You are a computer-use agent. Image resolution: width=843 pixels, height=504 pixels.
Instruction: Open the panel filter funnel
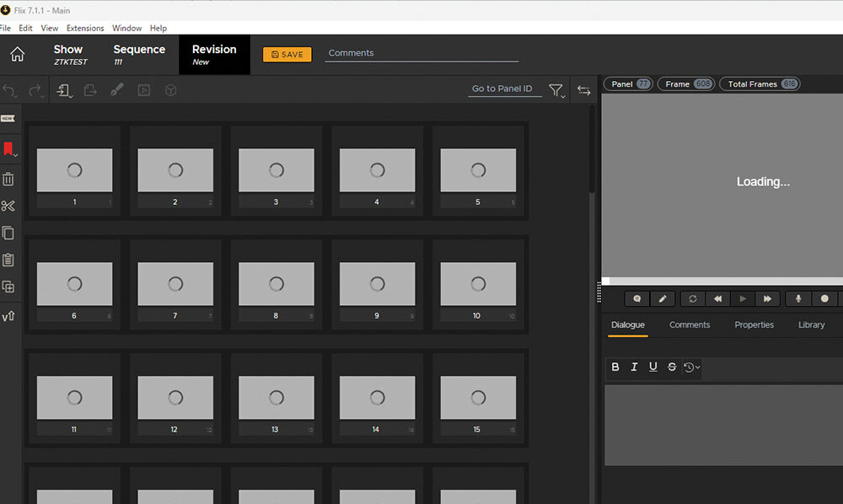pyautogui.click(x=556, y=90)
